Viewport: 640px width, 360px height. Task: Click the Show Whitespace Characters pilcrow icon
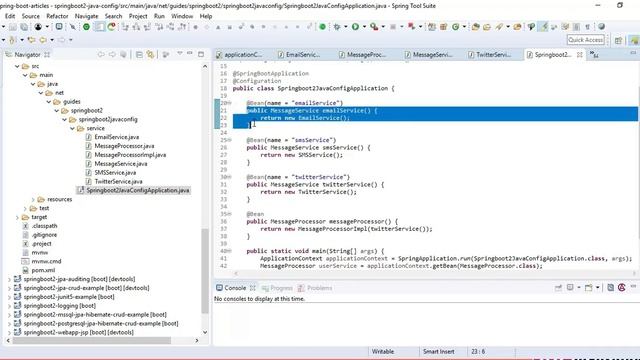tap(587, 27)
